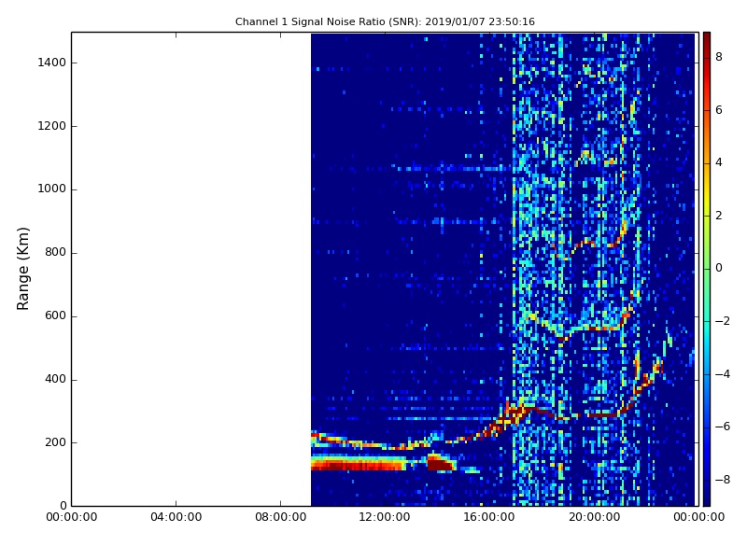
Task: Click the 600 y-axis tick label
Action: [x=55, y=315]
